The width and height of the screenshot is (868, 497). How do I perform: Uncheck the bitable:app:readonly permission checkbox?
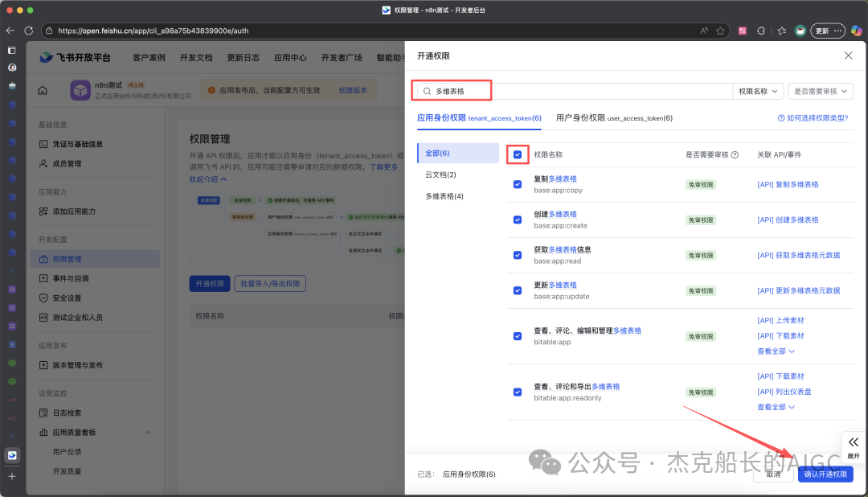[x=518, y=392]
